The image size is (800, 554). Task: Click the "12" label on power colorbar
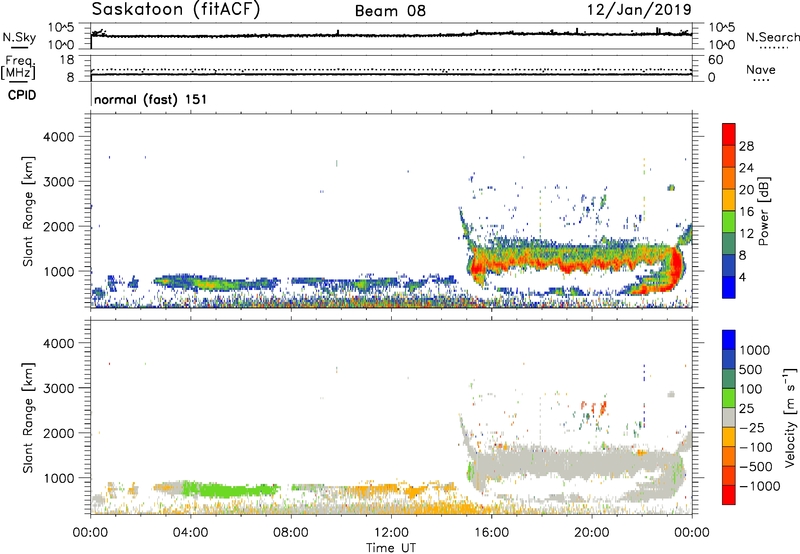(746, 234)
